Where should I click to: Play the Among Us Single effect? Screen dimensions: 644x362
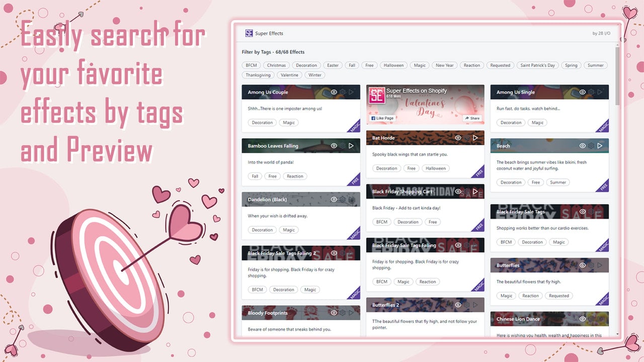(600, 92)
